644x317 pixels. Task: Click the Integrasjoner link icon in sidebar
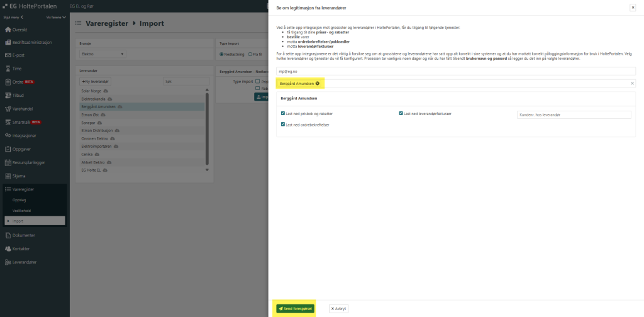coord(8,135)
